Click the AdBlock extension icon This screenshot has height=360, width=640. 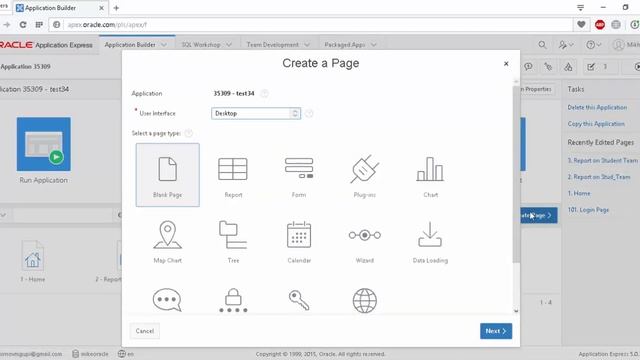tap(600, 24)
